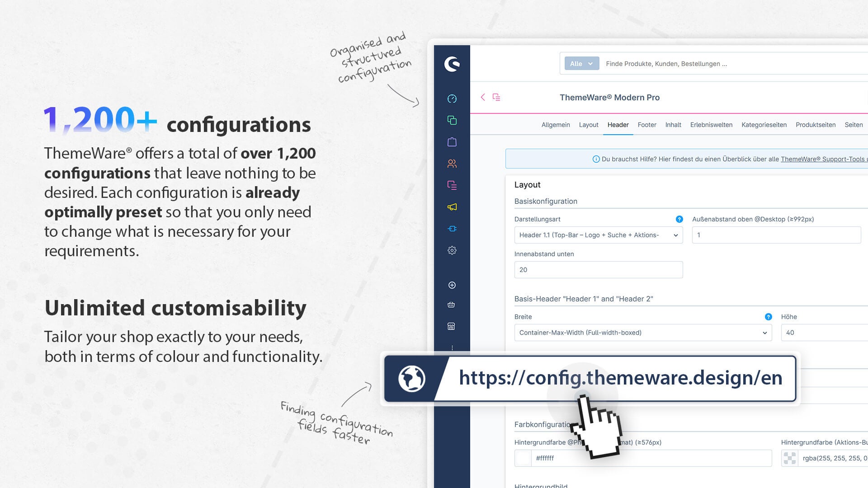Screen dimensions: 868x488
Task: Select the Header tab in ThemeWare config
Action: [618, 124]
